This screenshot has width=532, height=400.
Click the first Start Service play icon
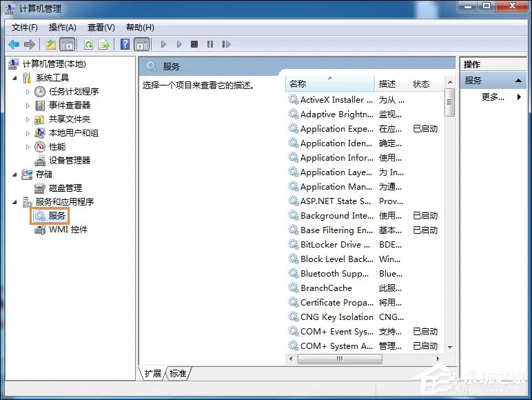pos(163,44)
